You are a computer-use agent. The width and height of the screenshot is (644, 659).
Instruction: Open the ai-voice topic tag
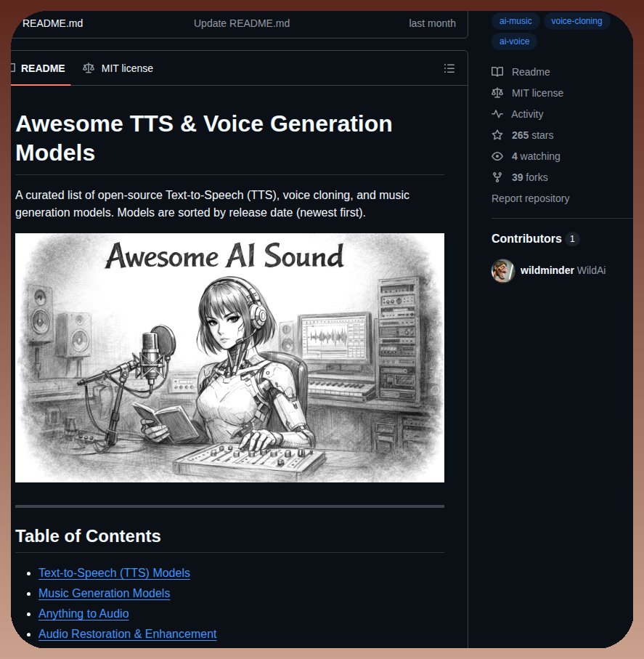514,41
